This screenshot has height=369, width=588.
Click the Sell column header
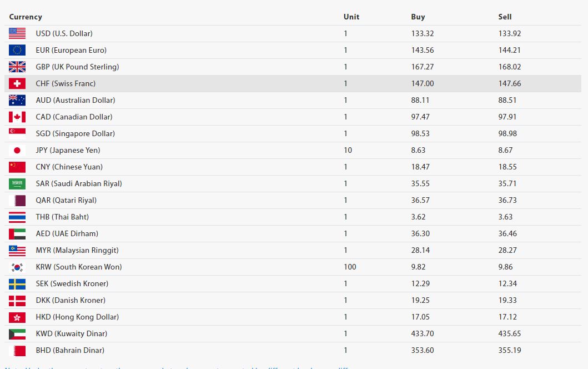coord(505,17)
